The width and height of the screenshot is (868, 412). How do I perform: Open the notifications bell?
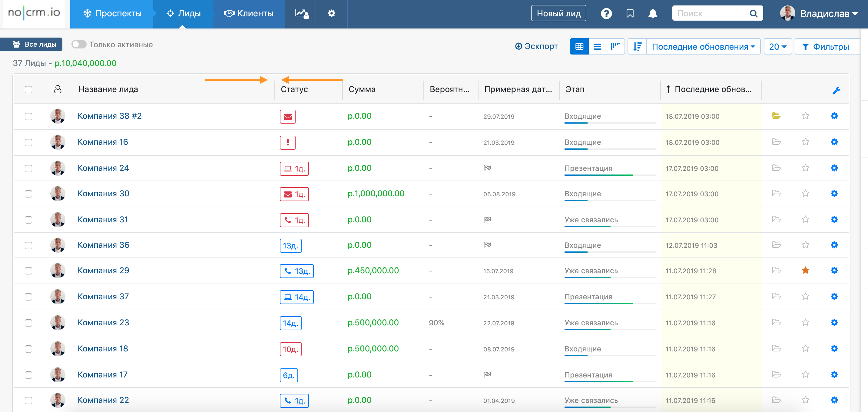point(652,14)
